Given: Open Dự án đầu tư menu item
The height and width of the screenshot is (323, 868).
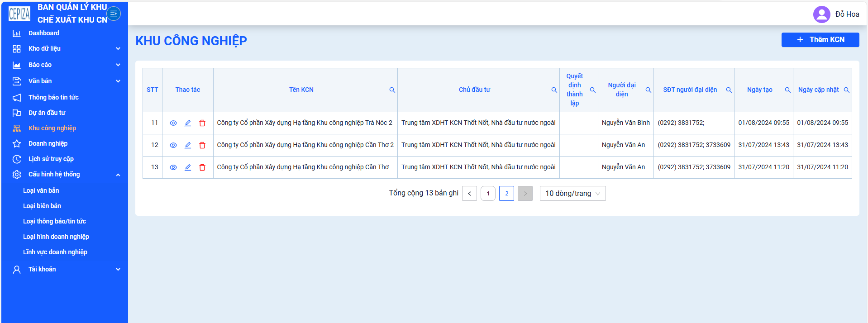Looking at the screenshot, I should pos(47,113).
